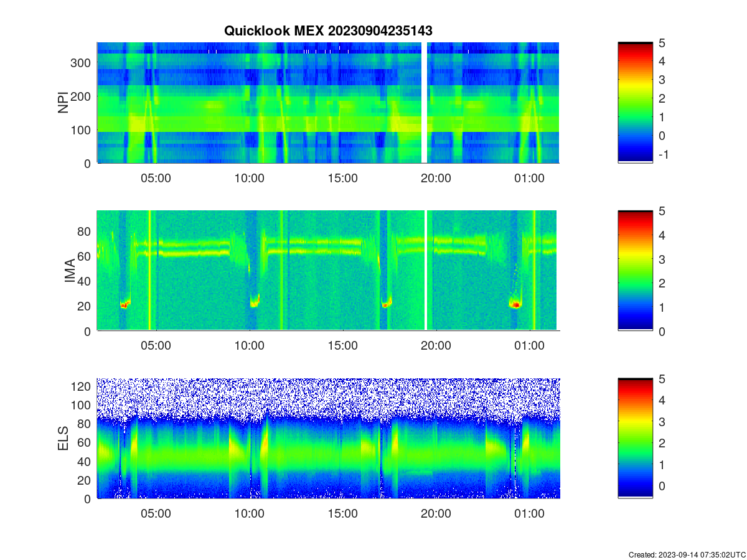
Task: Click the 100 tick on the NPI axis
Action: tap(82, 130)
